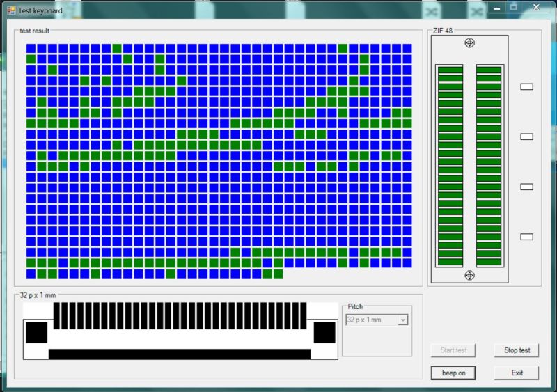Minimize the Test keyboard window
This screenshot has height=392, width=557.
[496, 8]
